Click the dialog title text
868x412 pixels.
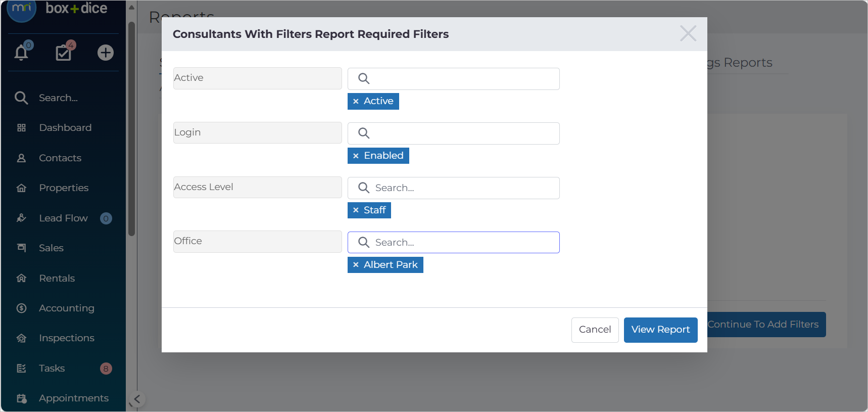311,34
